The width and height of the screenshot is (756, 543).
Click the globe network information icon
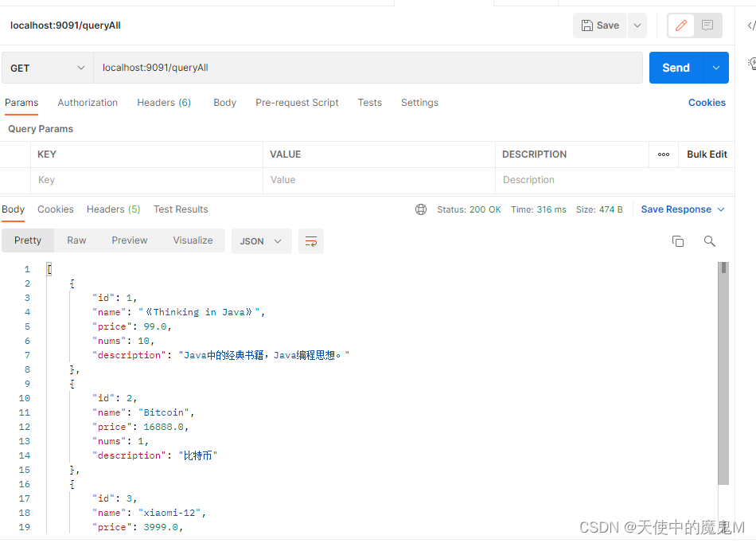[x=421, y=209]
